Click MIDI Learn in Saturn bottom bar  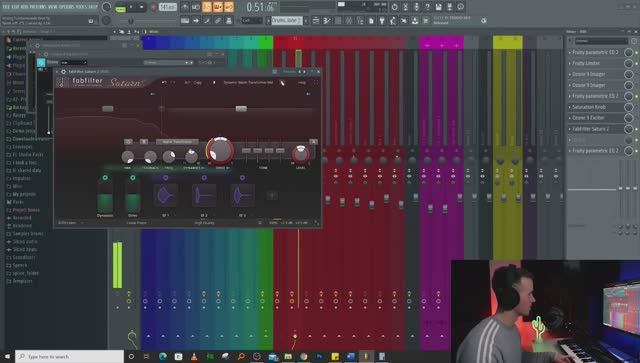coord(67,223)
